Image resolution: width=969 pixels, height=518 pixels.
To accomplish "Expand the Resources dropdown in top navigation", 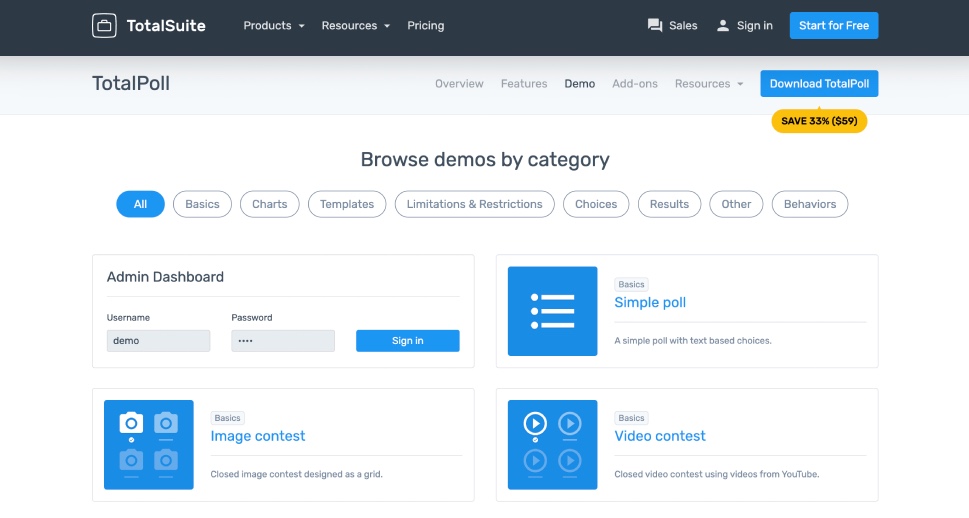I will pyautogui.click(x=355, y=26).
